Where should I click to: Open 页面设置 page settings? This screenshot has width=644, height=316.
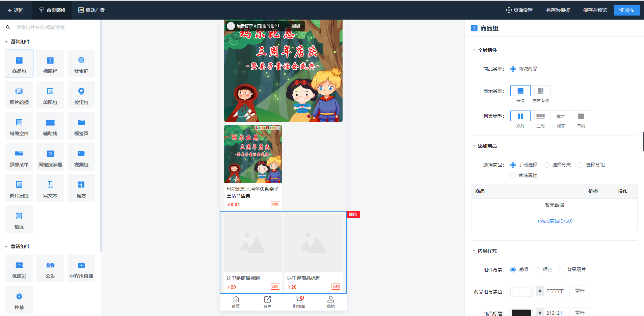(x=519, y=10)
